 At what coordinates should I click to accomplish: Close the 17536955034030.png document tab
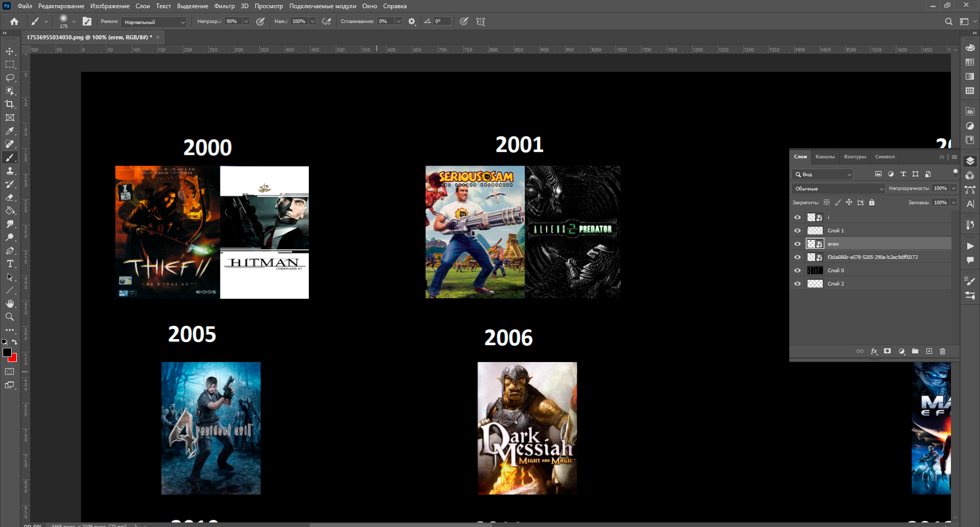click(158, 37)
